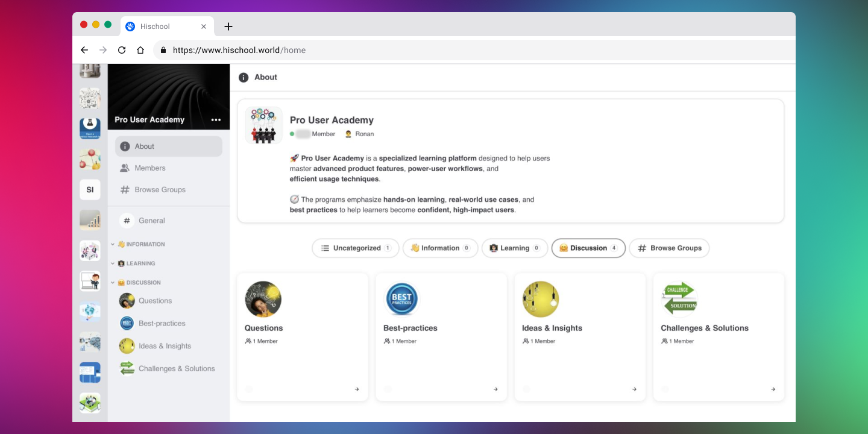Open the General channel in the sidebar
This screenshot has width=868, height=434.
pos(169,221)
